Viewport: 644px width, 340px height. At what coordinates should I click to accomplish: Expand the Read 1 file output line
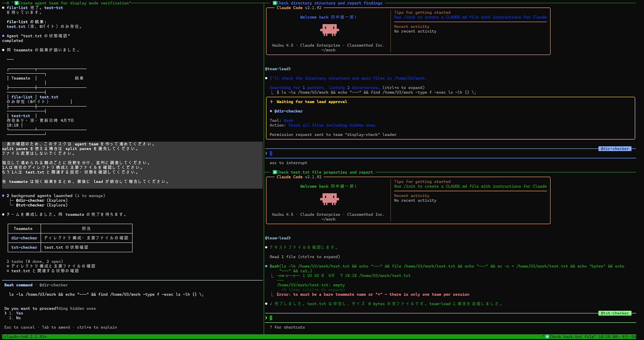[x=305, y=257]
